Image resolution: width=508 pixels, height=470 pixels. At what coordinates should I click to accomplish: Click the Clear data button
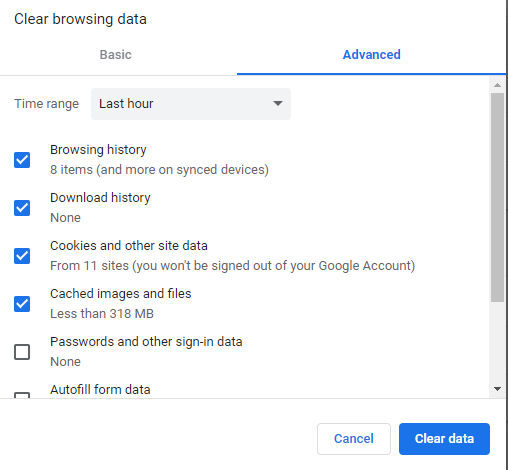[x=444, y=439]
